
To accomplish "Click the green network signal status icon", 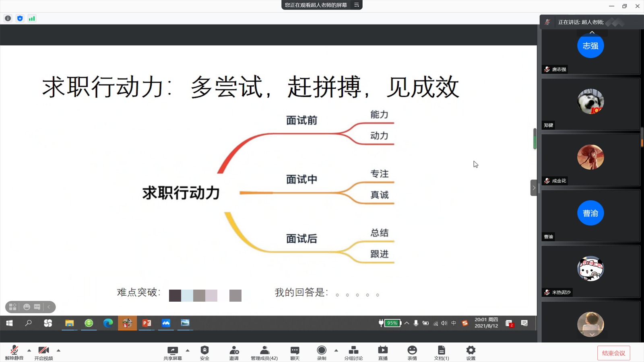I will point(32,19).
